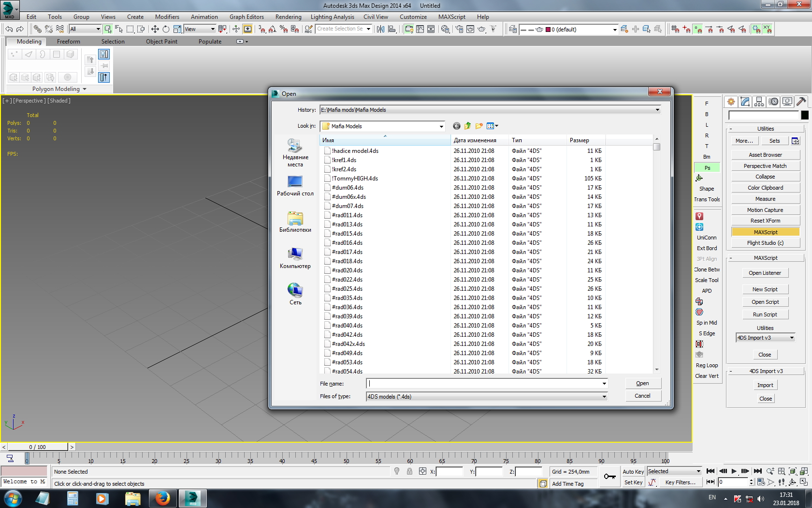Click the Open Listener button
The height and width of the screenshot is (508, 812).
point(765,273)
